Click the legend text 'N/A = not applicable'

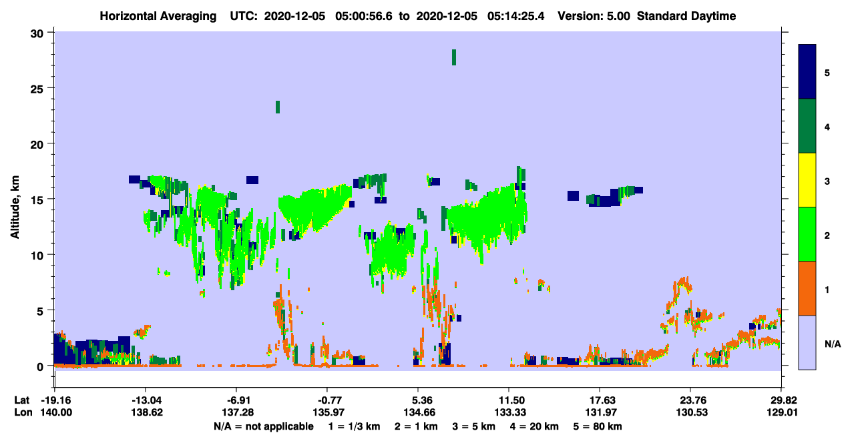[x=263, y=426]
